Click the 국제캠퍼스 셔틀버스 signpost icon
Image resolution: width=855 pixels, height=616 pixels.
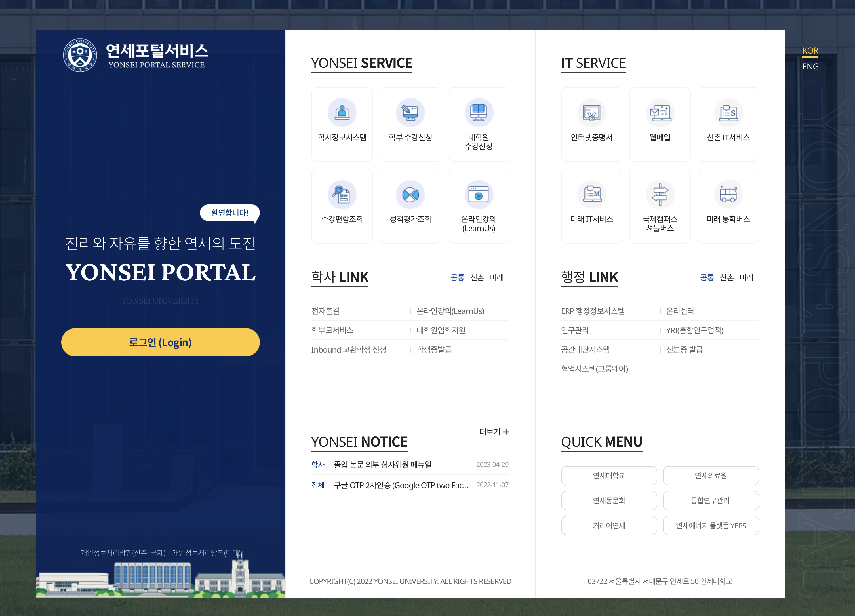[660, 205]
